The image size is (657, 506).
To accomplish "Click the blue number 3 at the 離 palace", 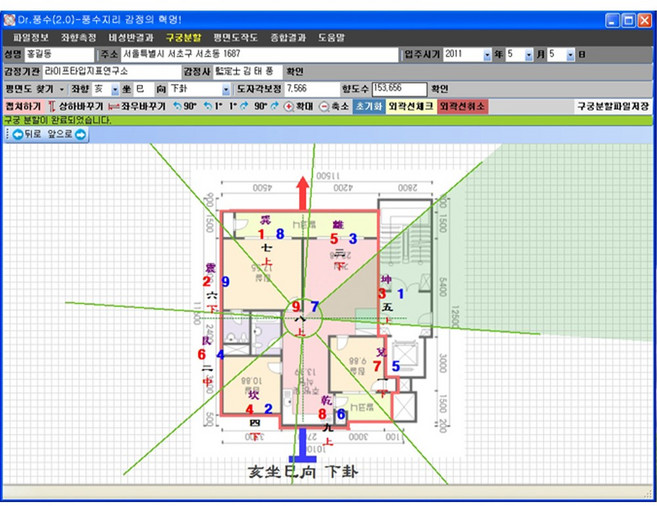I will (353, 239).
